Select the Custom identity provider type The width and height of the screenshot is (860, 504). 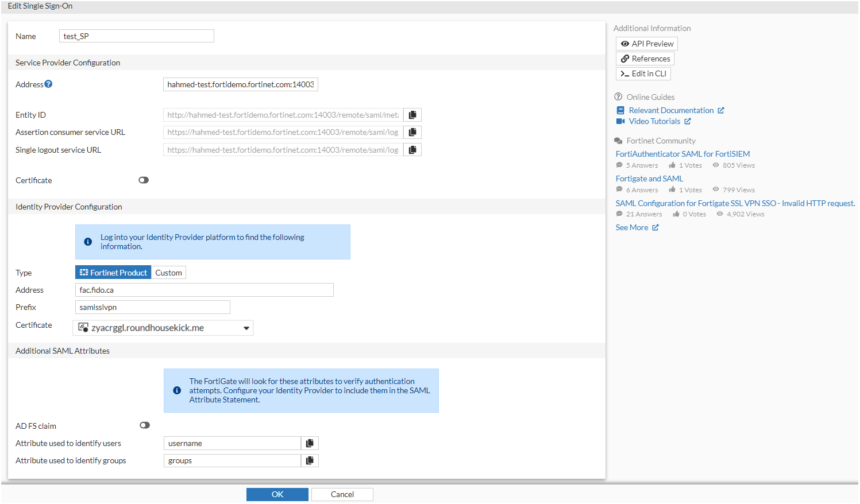(x=168, y=272)
